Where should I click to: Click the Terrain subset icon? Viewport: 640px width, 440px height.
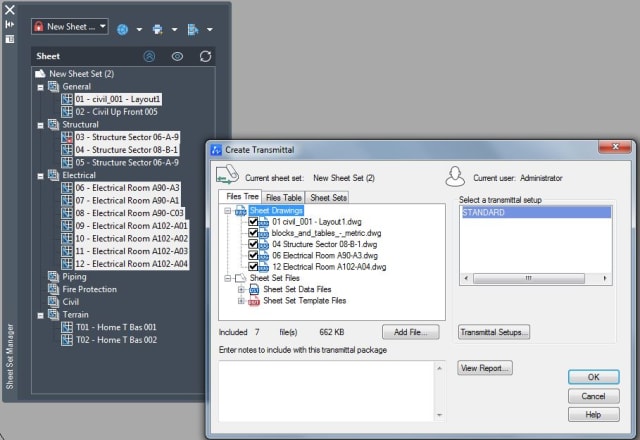53,315
